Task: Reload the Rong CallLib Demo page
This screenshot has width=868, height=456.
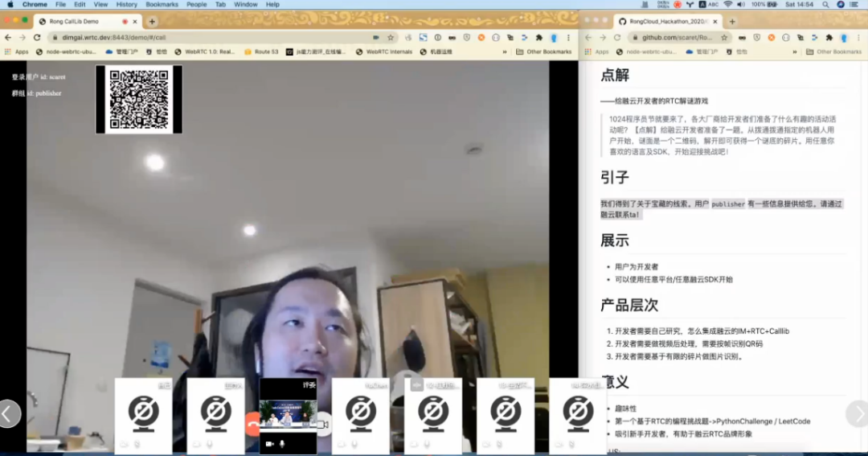Action: tap(37, 38)
